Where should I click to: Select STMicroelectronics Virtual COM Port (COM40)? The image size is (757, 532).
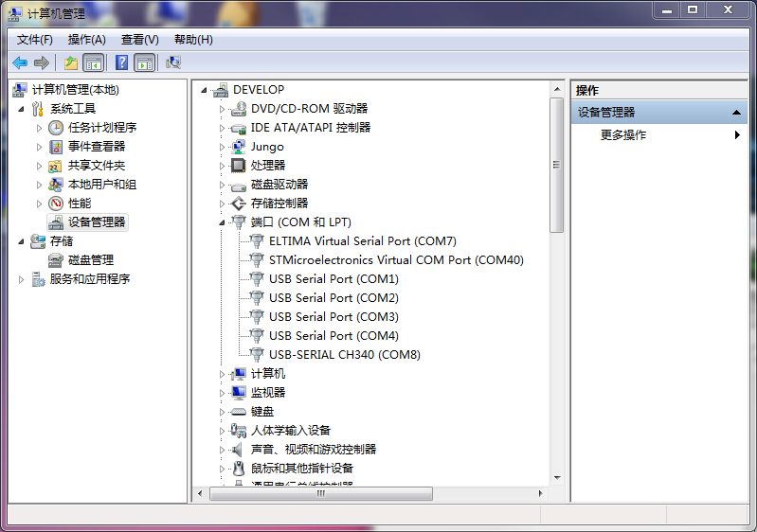[x=396, y=260]
